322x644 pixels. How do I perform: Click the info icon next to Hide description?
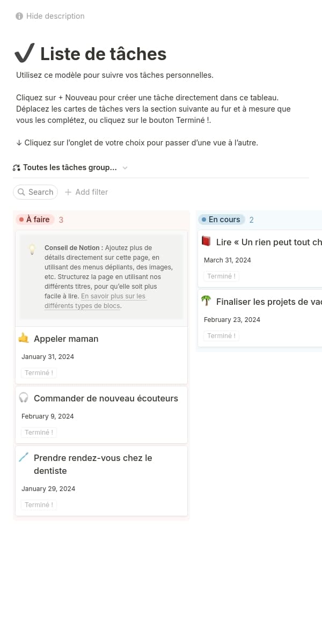pos(19,16)
